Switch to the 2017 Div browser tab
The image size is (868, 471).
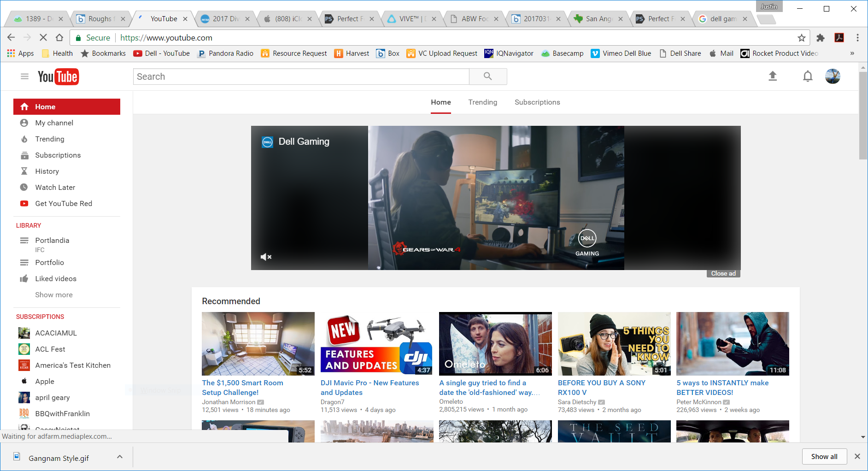point(225,19)
